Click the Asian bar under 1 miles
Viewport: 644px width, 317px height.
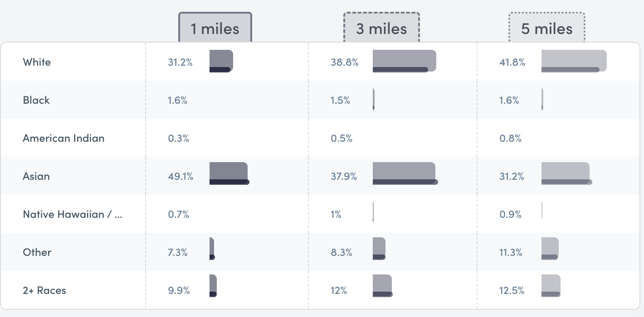(229, 173)
